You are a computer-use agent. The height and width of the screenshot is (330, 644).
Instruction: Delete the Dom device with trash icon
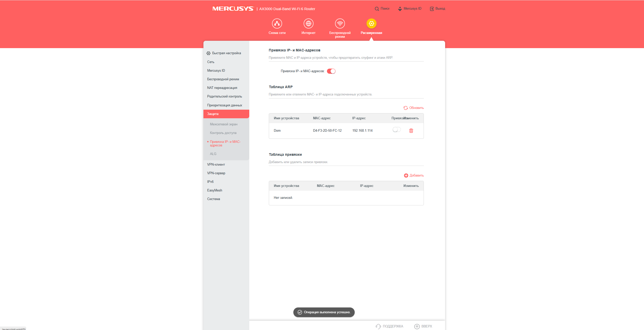click(x=411, y=131)
